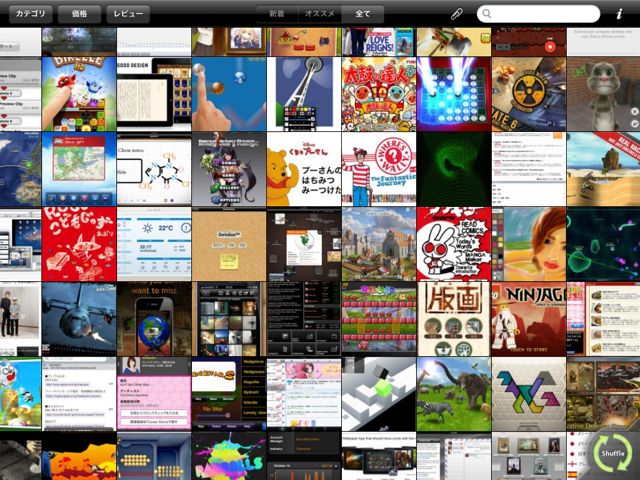This screenshot has width=640, height=480.
Task: Open the レビュー filter button
Action: point(128,14)
